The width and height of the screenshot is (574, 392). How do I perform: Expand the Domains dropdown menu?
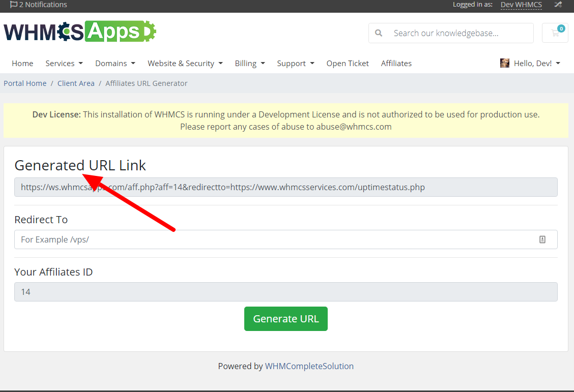pos(116,63)
